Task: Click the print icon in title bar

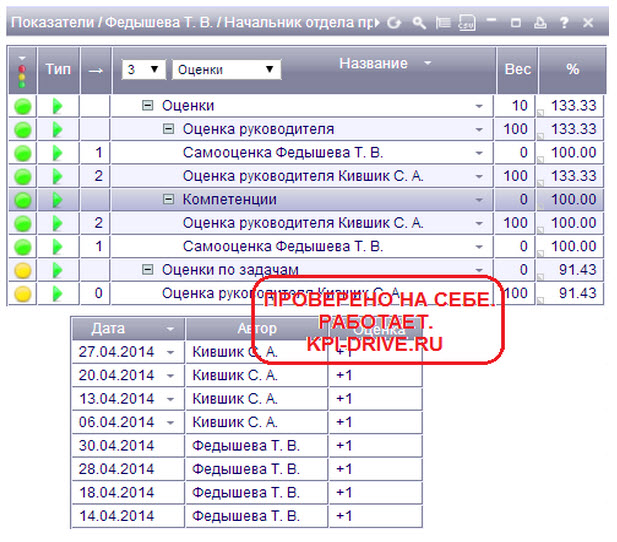Action: point(540,23)
